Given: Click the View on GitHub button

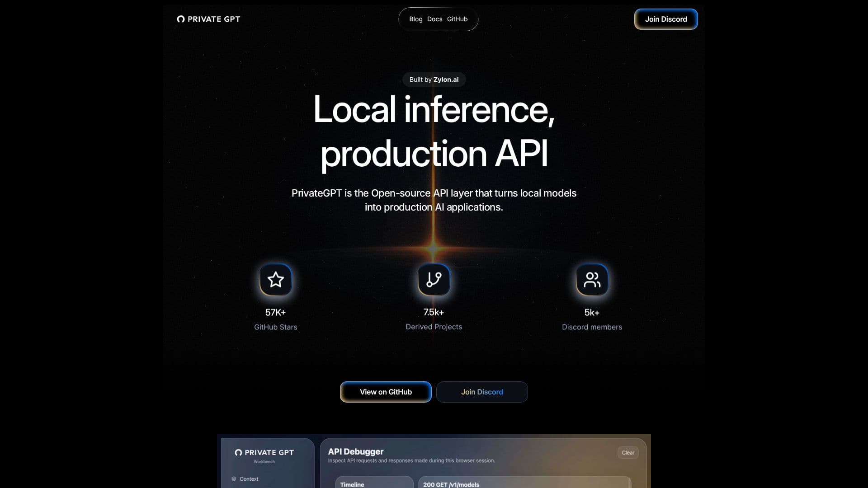Looking at the screenshot, I should (386, 392).
